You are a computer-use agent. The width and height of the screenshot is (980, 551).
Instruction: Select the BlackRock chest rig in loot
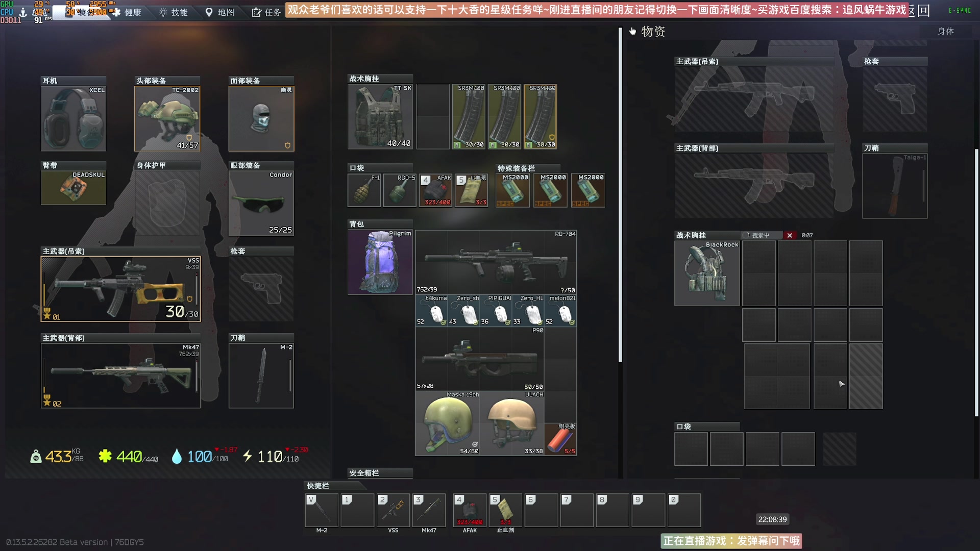(x=707, y=273)
